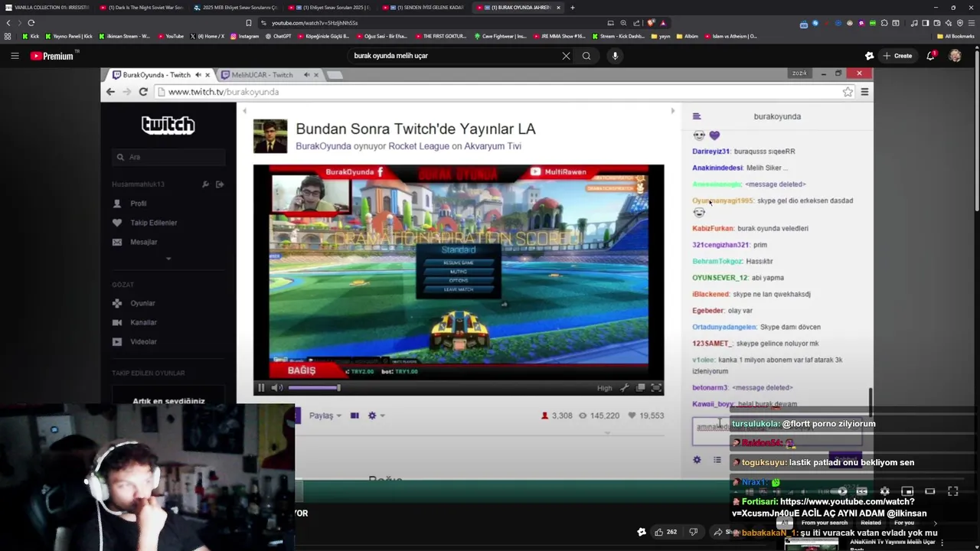Reload the page in Chrome
This screenshot has width=980, height=551.
pos(31,23)
